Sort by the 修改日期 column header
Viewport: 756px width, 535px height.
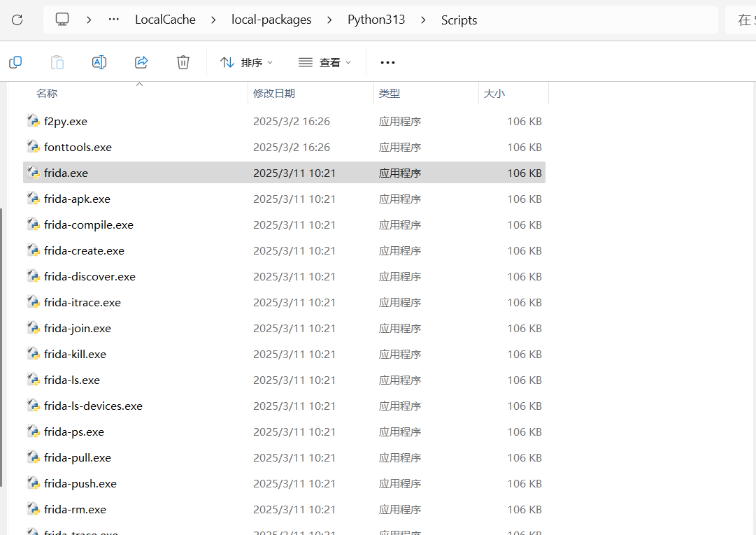[274, 94]
